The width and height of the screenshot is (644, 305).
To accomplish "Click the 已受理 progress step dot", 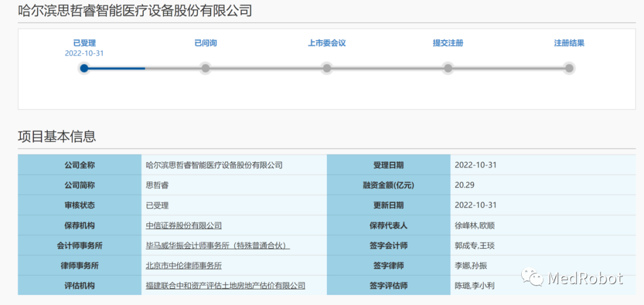I will click(x=84, y=68).
